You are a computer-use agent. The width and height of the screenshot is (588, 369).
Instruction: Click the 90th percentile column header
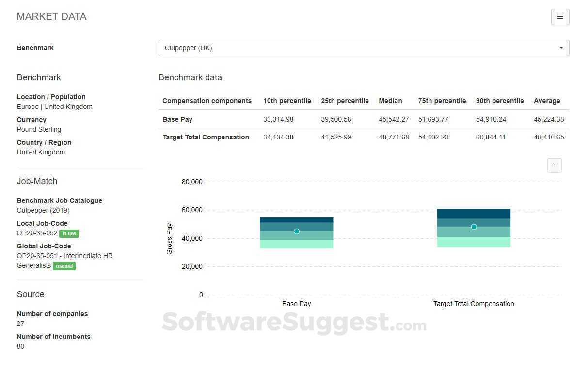500,101
